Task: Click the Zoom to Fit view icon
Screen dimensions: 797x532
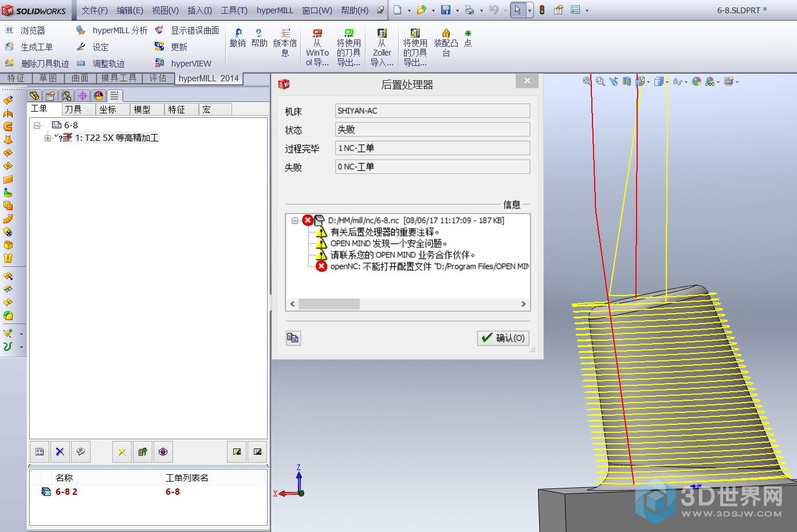Action: 587,81
